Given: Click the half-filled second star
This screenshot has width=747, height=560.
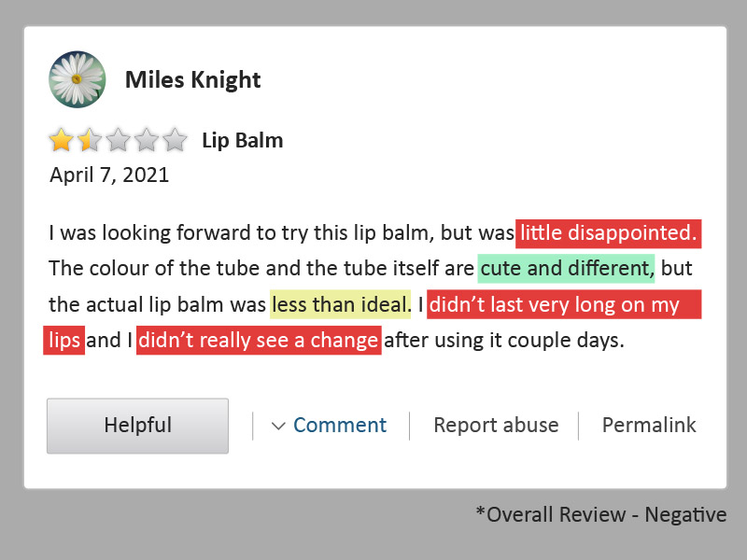Looking at the screenshot, I should [x=88, y=138].
